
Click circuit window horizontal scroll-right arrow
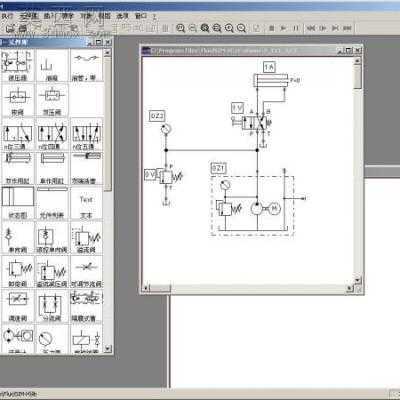[x=349, y=288]
